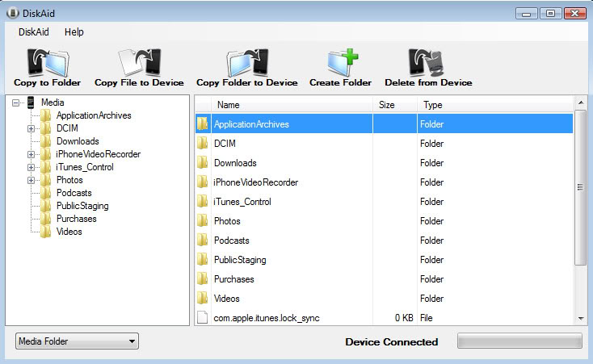Select the Podcasts name in file list
Image resolution: width=593 pixels, height=364 pixels.
point(231,241)
